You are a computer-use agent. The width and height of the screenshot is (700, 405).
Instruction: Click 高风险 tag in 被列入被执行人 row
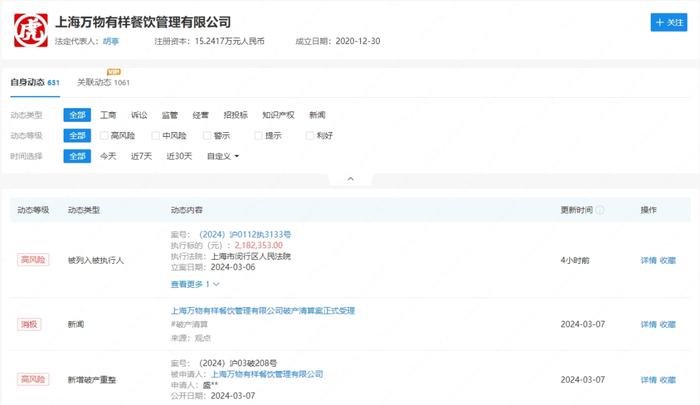click(33, 260)
